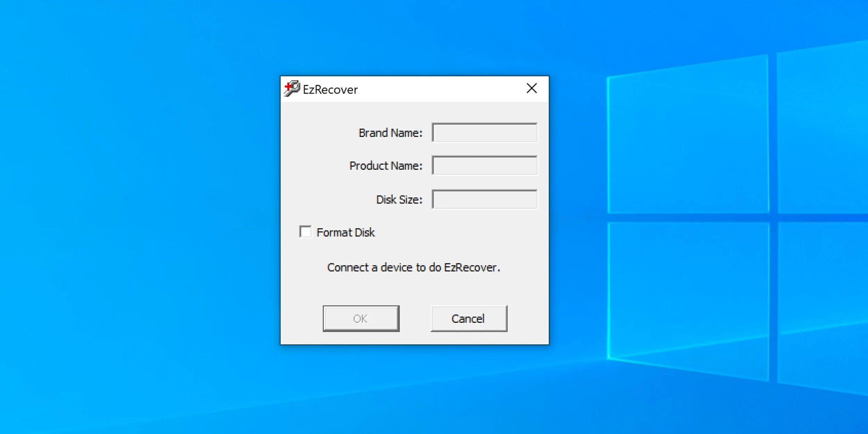Image resolution: width=868 pixels, height=434 pixels.
Task: Click the EzRecover title text
Action: [330, 90]
